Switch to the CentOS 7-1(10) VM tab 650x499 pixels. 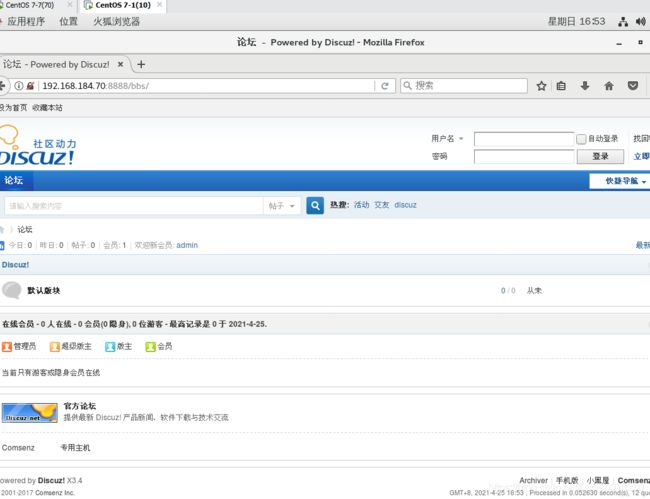point(123,5)
